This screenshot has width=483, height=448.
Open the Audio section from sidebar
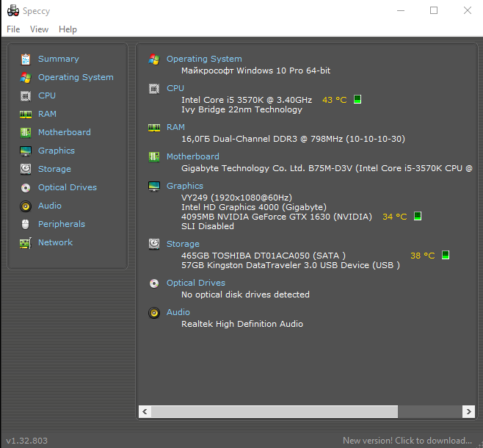[50, 206]
